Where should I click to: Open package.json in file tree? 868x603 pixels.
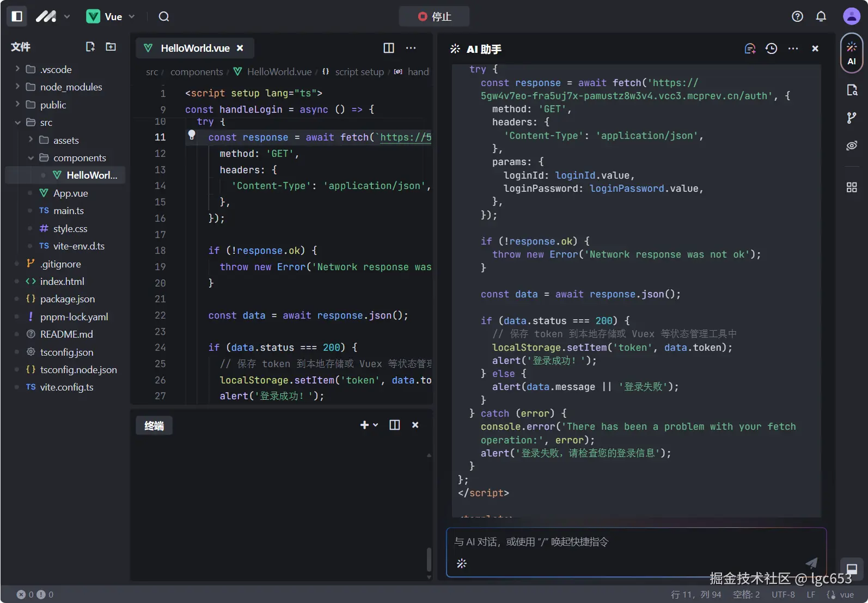pos(67,299)
